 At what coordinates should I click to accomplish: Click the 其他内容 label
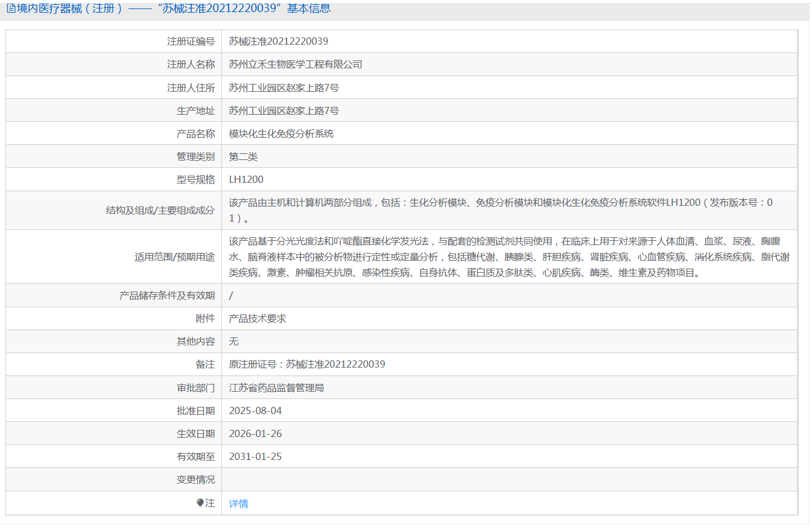195,341
